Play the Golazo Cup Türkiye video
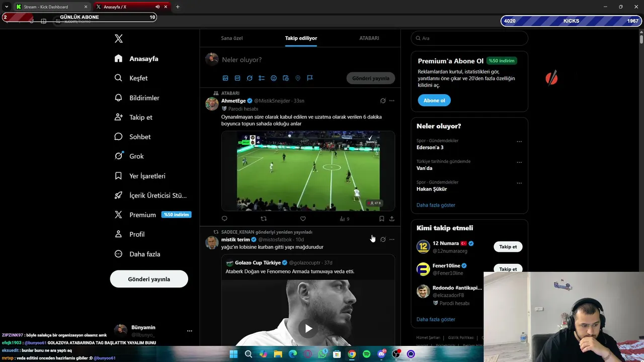Screen dimensions: 644x362 coord(308,328)
